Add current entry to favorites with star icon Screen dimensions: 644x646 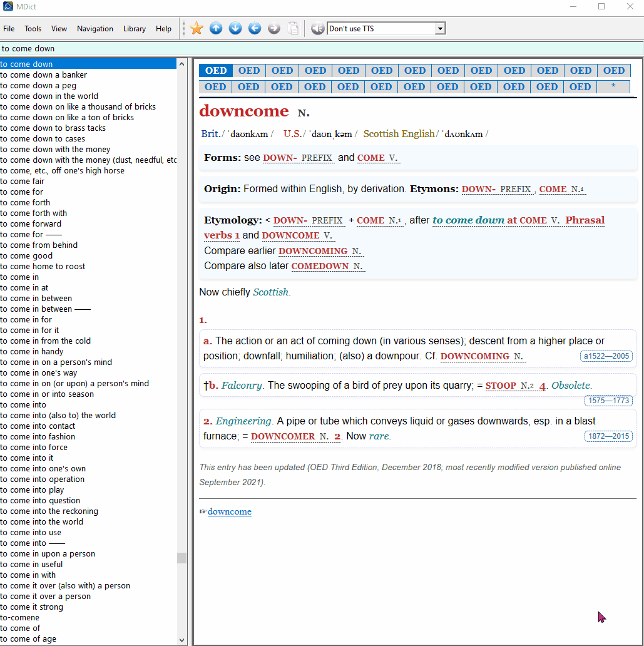pos(197,28)
